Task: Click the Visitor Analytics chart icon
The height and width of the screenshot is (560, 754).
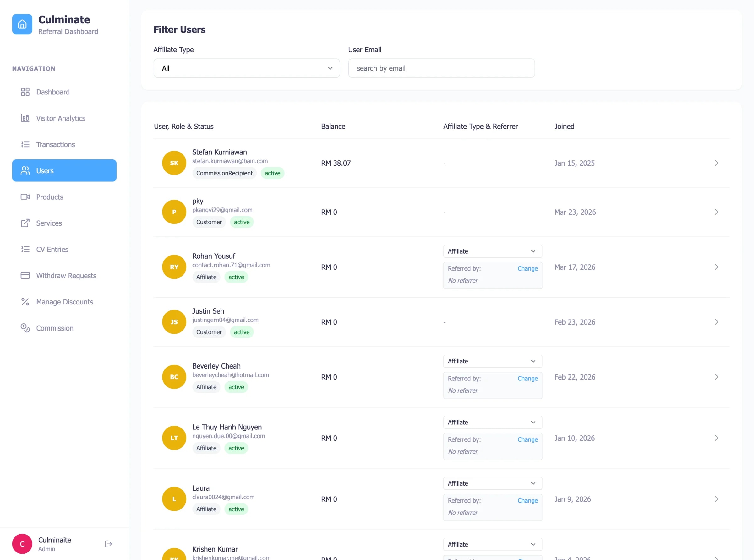Action: point(25,118)
